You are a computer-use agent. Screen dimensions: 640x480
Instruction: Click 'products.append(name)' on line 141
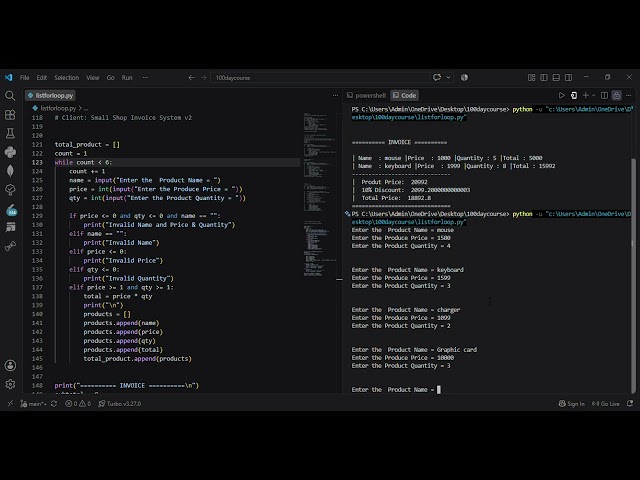121,323
